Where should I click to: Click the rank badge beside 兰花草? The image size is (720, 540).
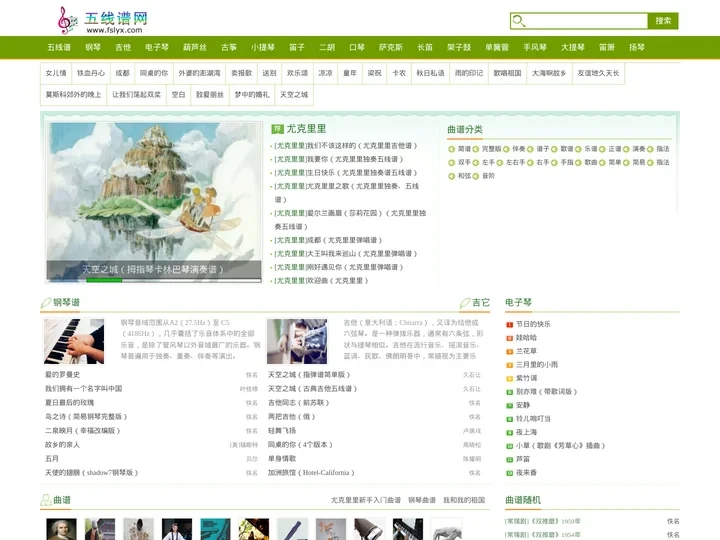509,352
